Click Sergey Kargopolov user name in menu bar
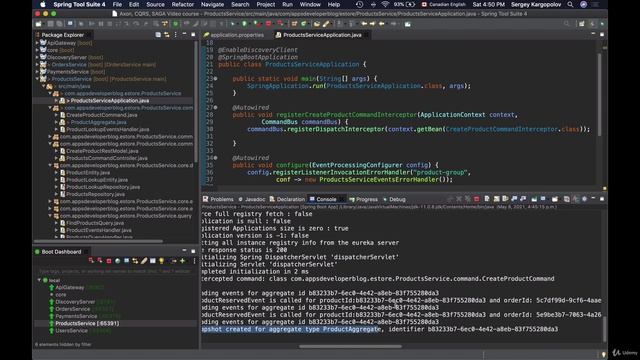 point(536,4)
